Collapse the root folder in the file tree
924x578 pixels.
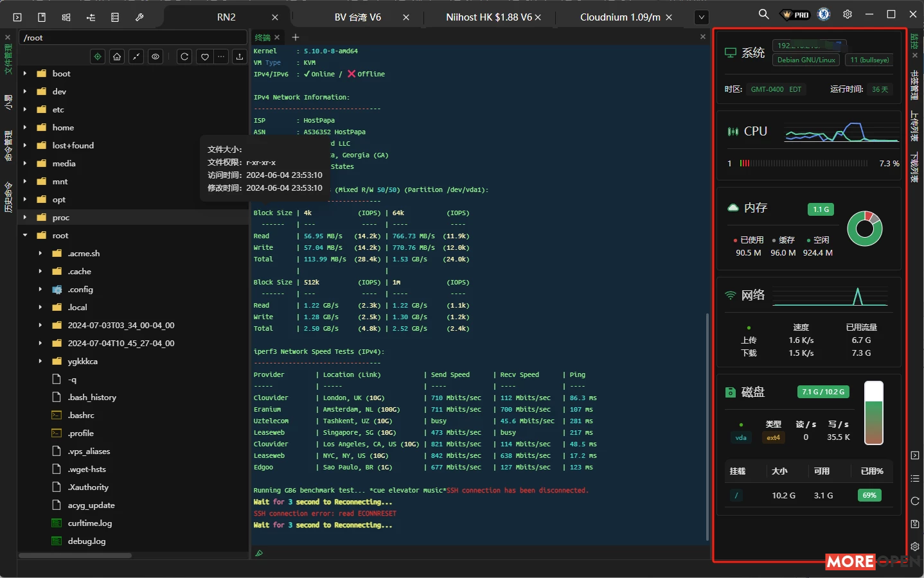tap(25, 235)
